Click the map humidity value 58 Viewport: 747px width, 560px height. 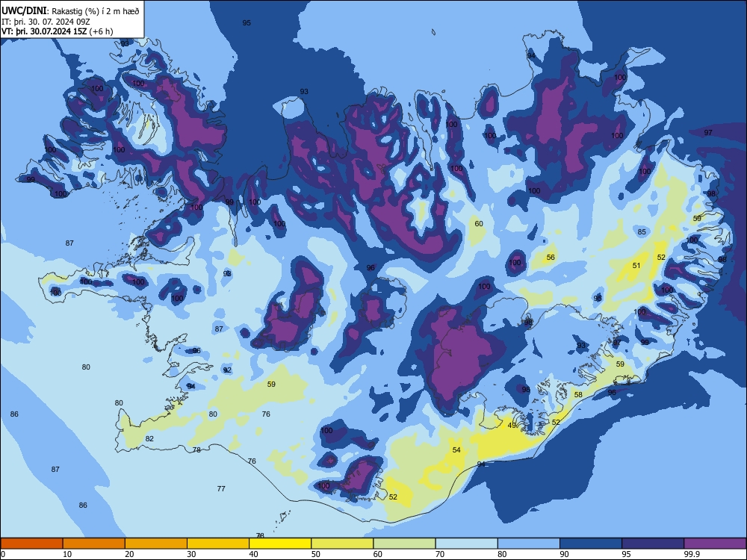coord(578,394)
